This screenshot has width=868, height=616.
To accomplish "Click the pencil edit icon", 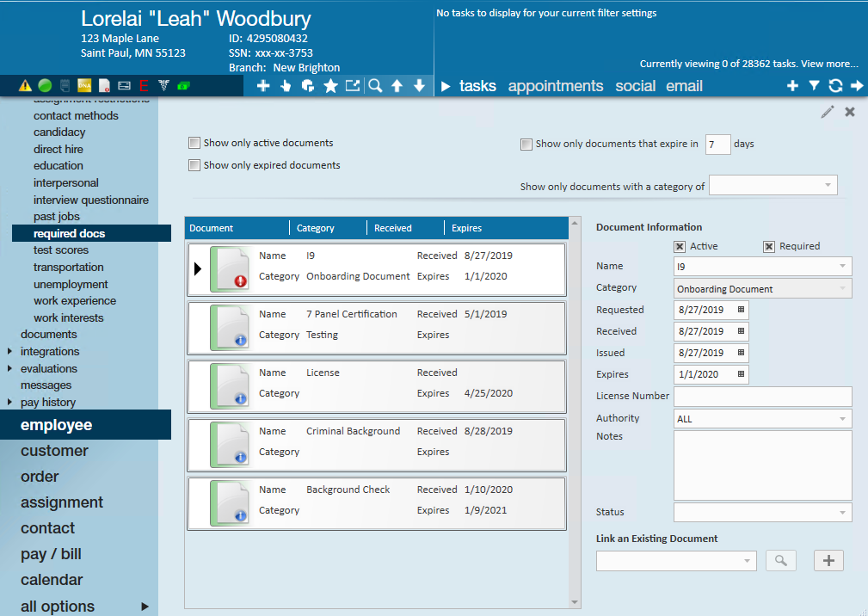I will 828,112.
